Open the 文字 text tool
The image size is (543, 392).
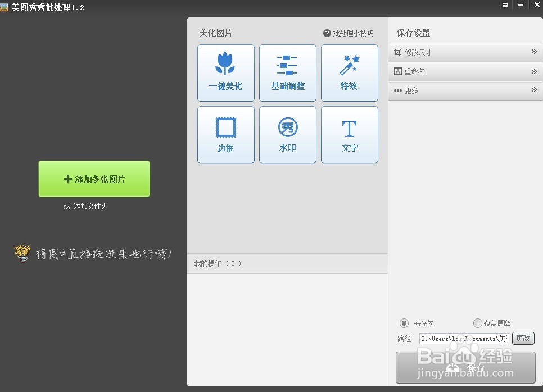point(350,135)
